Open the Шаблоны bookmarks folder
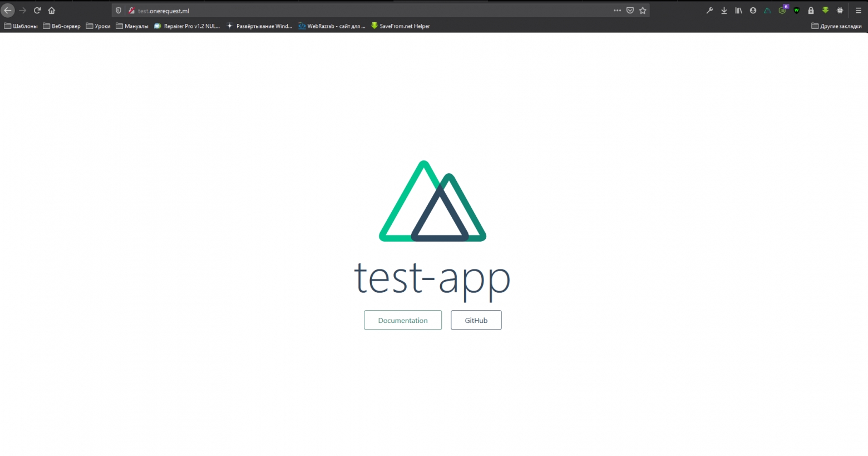Image resolution: width=868 pixels, height=456 pixels. tap(21, 26)
